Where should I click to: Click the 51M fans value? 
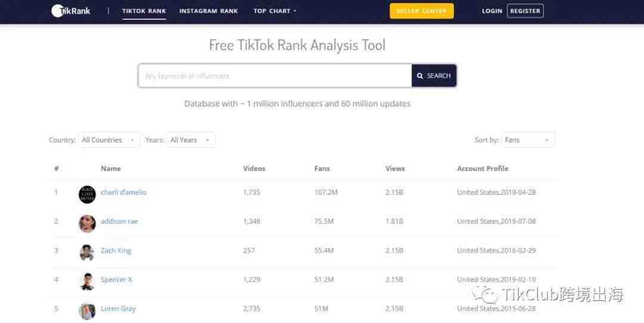321,309
